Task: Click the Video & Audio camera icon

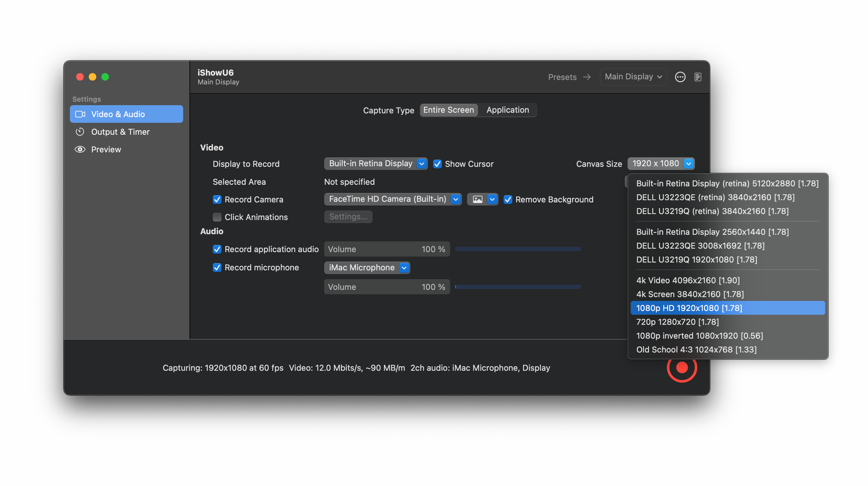Action: pos(80,114)
